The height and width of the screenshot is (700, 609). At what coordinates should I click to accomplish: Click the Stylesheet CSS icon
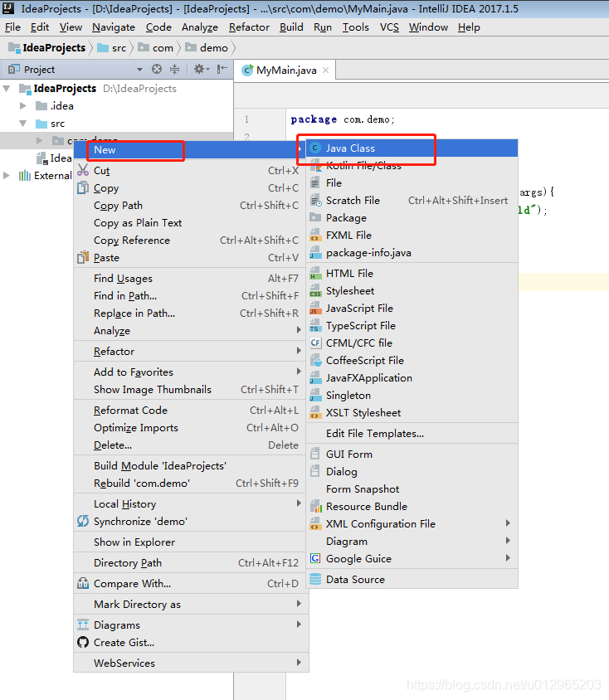(x=315, y=291)
